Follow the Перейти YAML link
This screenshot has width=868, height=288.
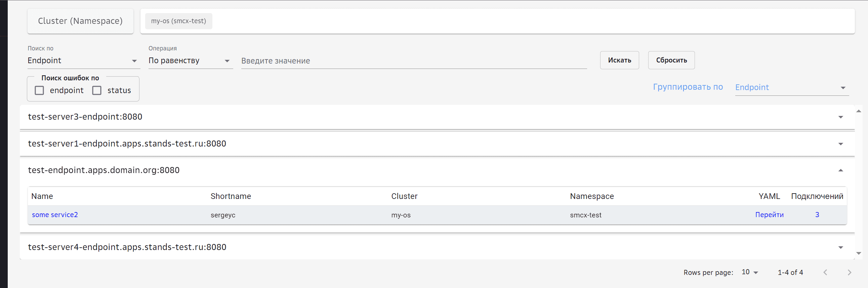(x=769, y=214)
